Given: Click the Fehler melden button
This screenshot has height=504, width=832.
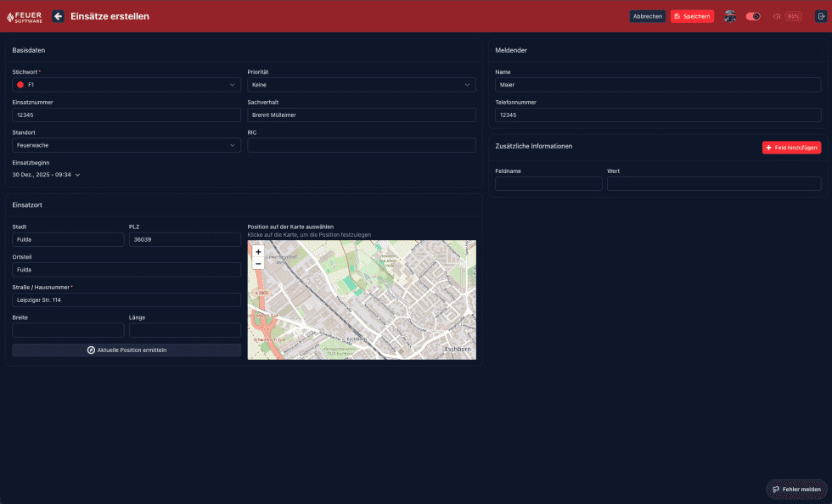Looking at the screenshot, I should [796, 489].
